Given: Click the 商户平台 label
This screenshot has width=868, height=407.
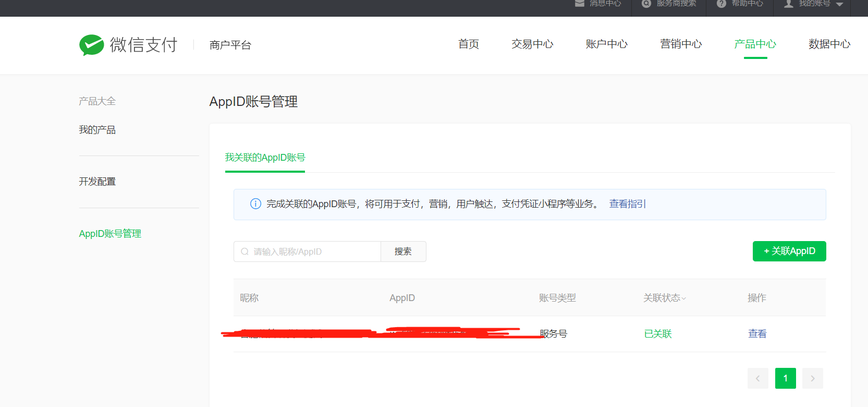Looking at the screenshot, I should 230,45.
